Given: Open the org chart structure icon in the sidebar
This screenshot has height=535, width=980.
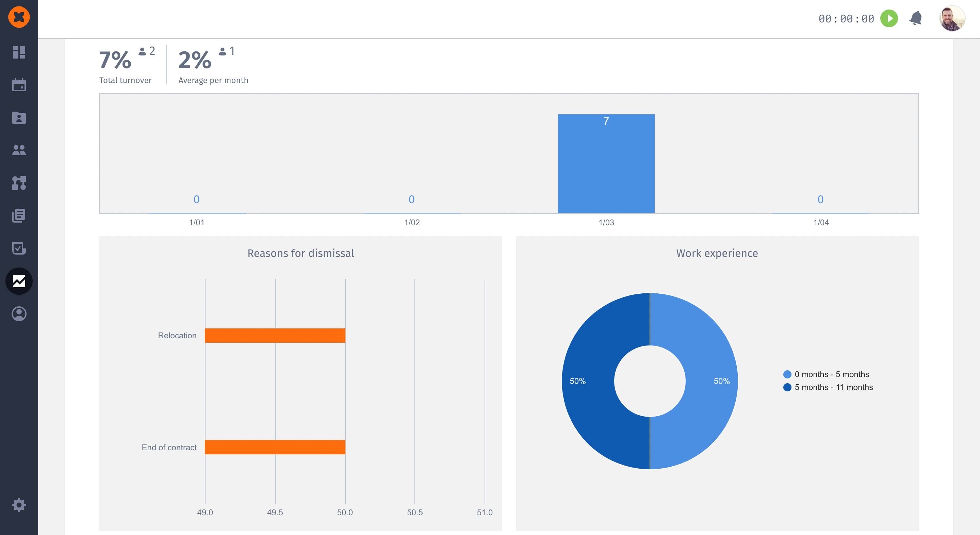Looking at the screenshot, I should 19,183.
